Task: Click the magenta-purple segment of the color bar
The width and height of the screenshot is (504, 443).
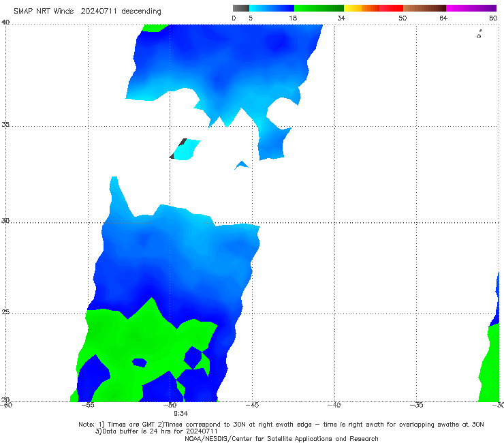Action: pyautogui.click(x=471, y=8)
